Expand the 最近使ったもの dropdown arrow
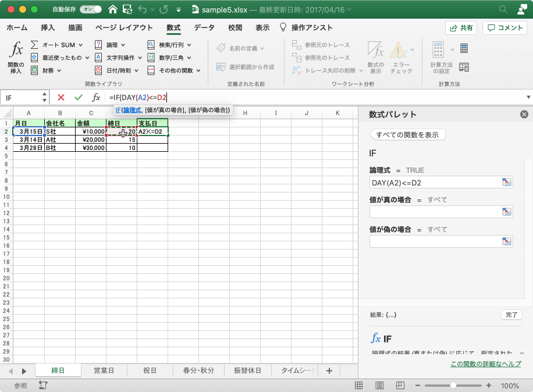Image resolution: width=533 pixels, height=392 pixels. pos(87,58)
